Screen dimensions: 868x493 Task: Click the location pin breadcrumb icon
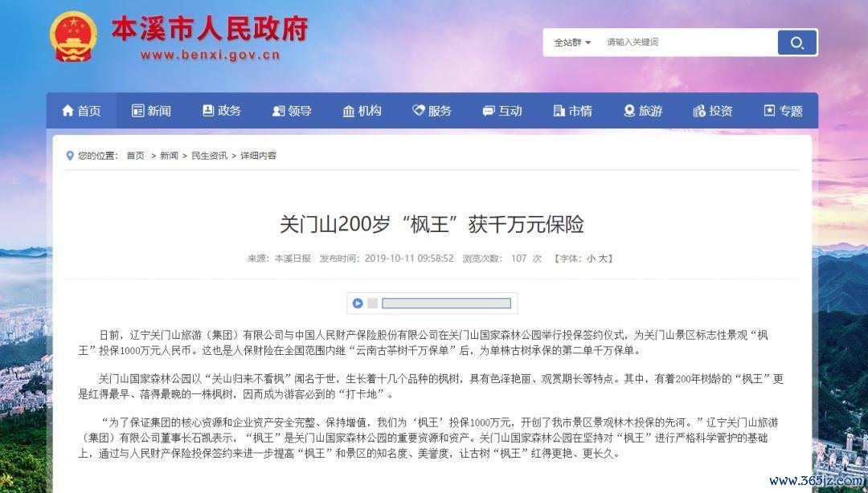coord(70,156)
